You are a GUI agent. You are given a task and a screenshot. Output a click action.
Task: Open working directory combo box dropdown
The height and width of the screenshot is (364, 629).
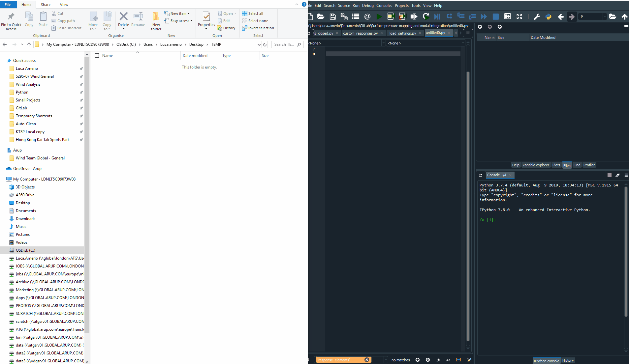click(605, 16)
